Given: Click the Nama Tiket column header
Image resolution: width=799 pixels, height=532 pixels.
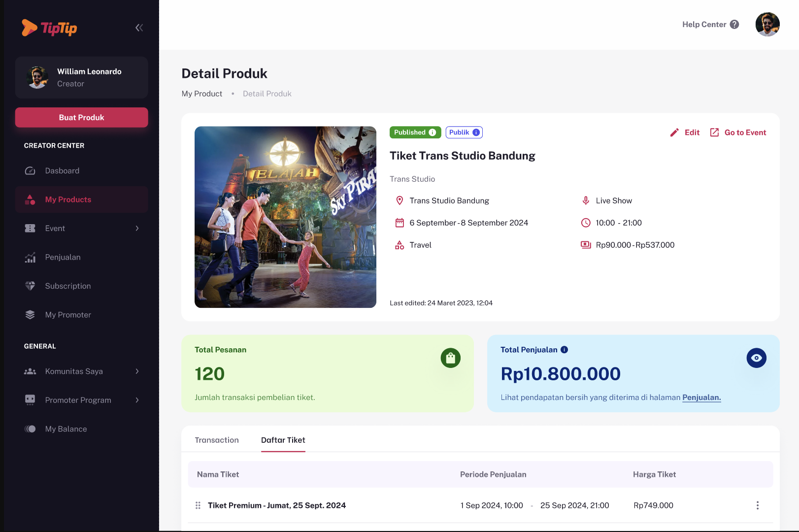Looking at the screenshot, I should [218, 474].
